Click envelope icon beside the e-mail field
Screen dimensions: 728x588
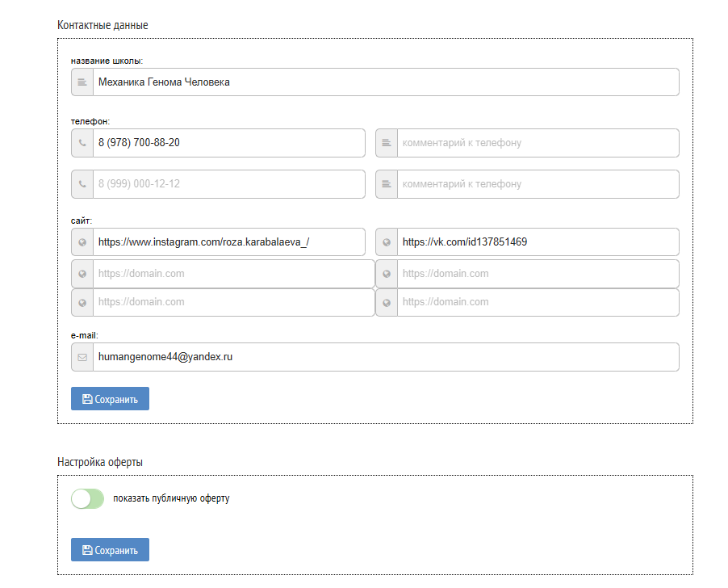[x=82, y=357]
